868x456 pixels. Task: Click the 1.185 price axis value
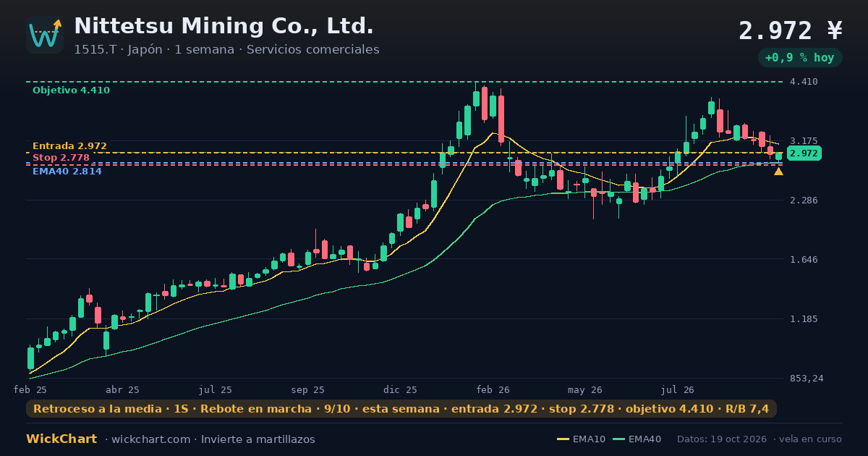coord(804,319)
